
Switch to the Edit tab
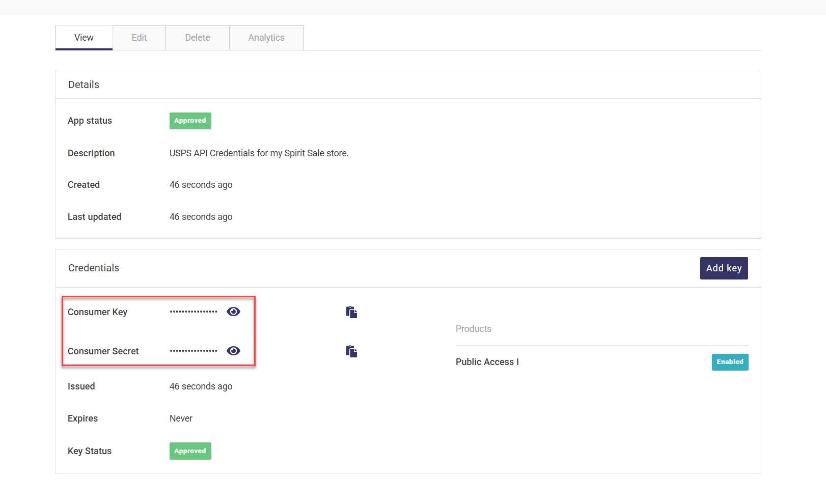point(139,38)
